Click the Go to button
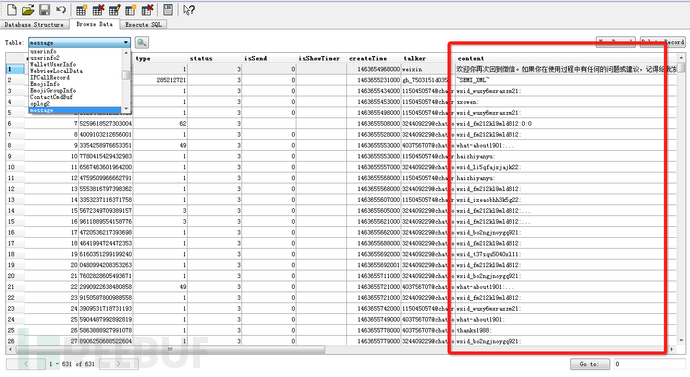Viewport: 690px width, 377px height. coord(590,364)
